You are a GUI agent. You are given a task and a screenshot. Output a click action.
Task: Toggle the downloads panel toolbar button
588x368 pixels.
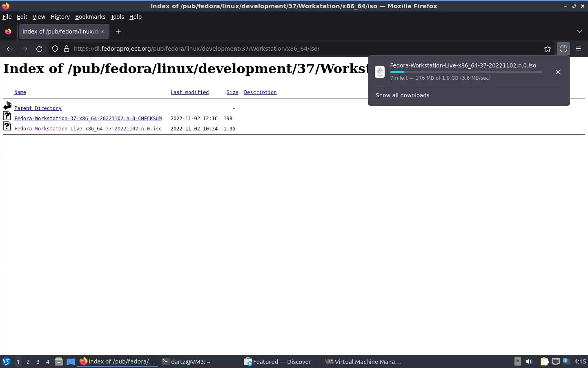coord(563,49)
